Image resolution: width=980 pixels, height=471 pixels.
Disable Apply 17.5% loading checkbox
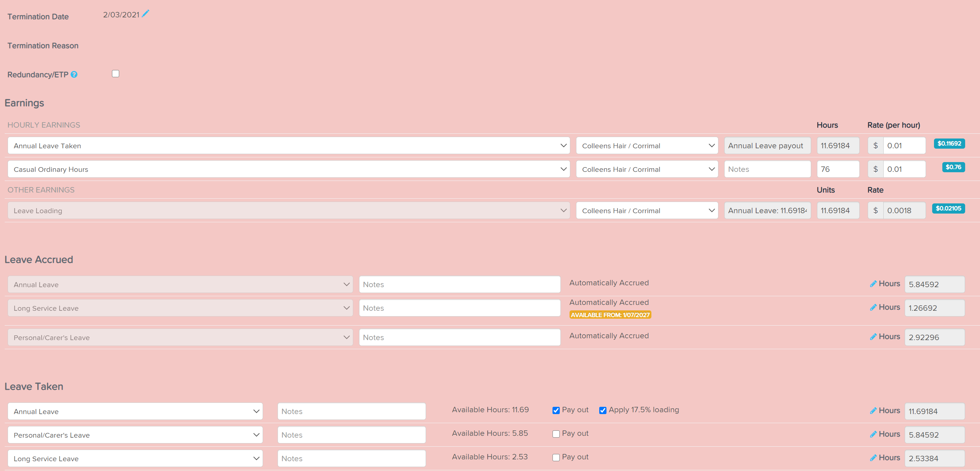pyautogui.click(x=602, y=410)
